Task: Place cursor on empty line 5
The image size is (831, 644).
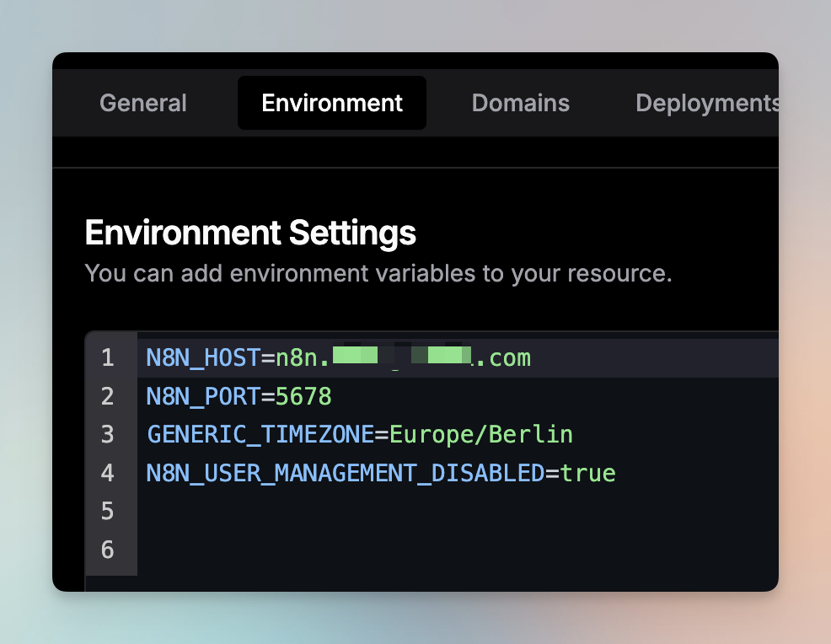Action: [458, 511]
